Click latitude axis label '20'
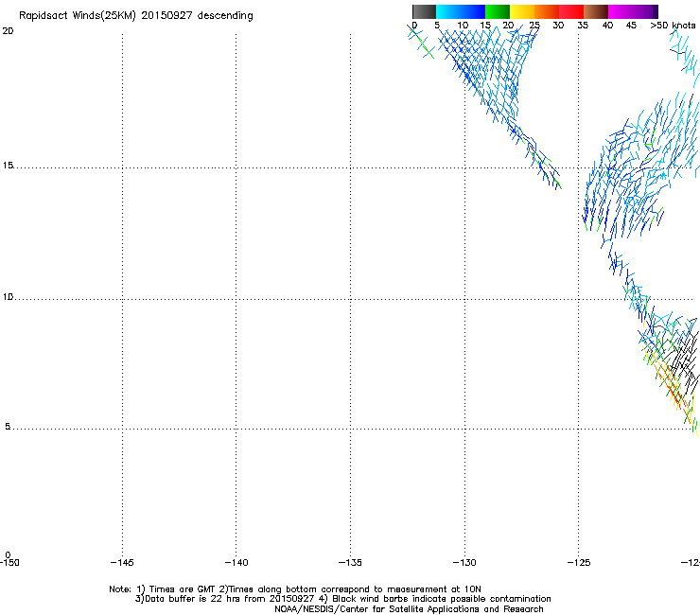 [x=8, y=31]
